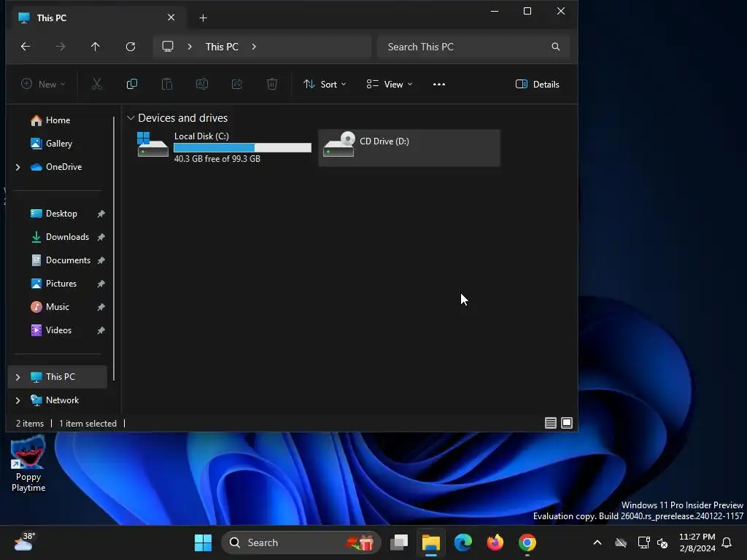Image resolution: width=747 pixels, height=560 pixels.
Task: Click Local Disk C: storage usage bar
Action: pos(242,147)
